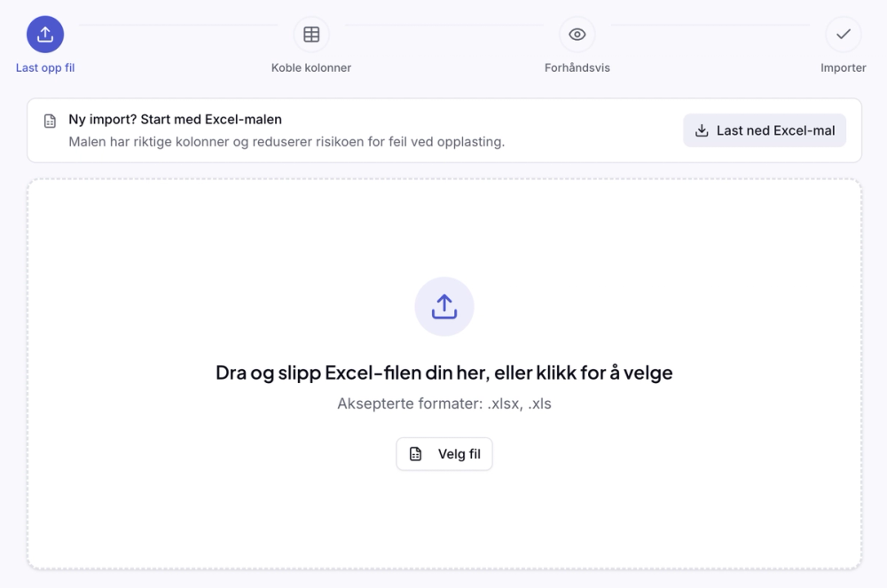Select the Koble kolonner table icon
Image resolution: width=887 pixels, height=588 pixels.
(x=311, y=35)
